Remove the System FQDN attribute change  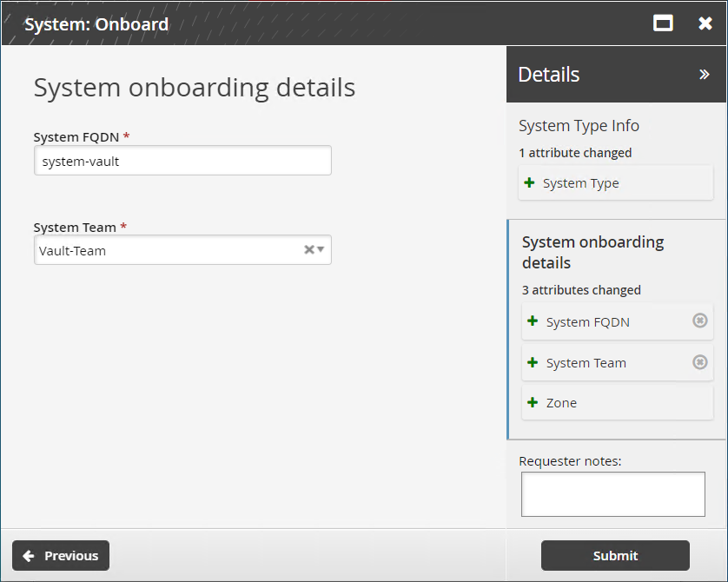click(x=699, y=321)
